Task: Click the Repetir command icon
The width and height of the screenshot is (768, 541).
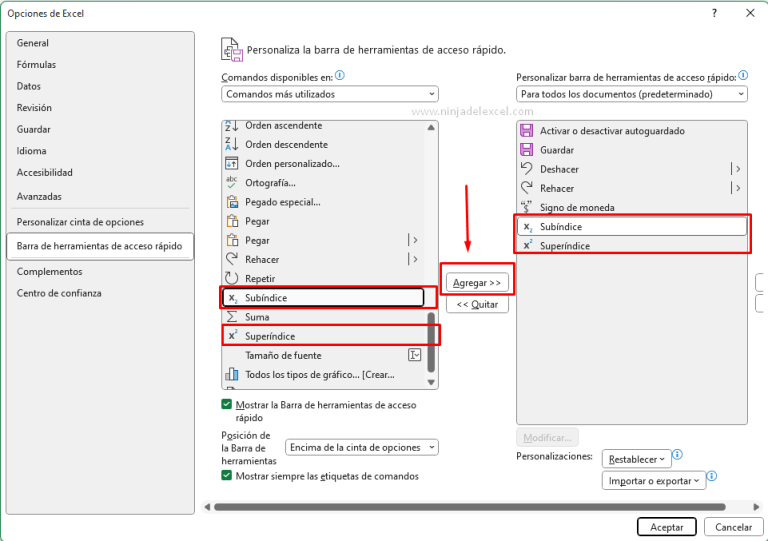Action: (x=232, y=278)
